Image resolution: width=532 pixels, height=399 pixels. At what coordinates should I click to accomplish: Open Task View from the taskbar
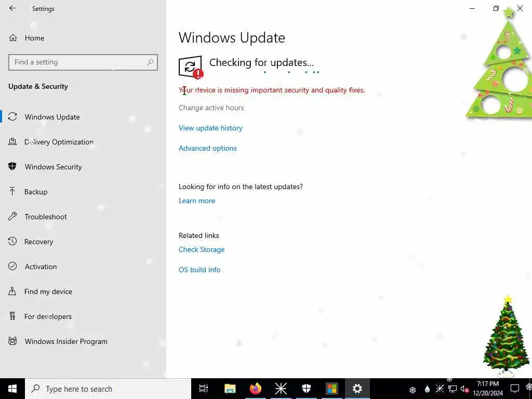(x=204, y=389)
